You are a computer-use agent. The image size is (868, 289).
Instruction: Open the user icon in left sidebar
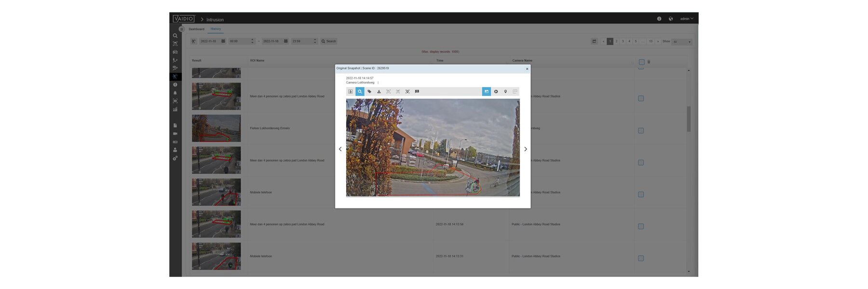point(175,150)
